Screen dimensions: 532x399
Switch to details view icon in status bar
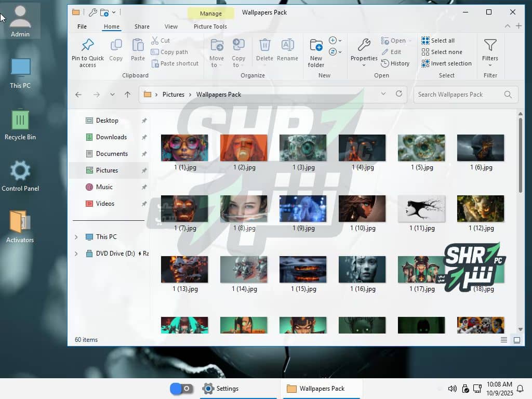tap(504, 340)
